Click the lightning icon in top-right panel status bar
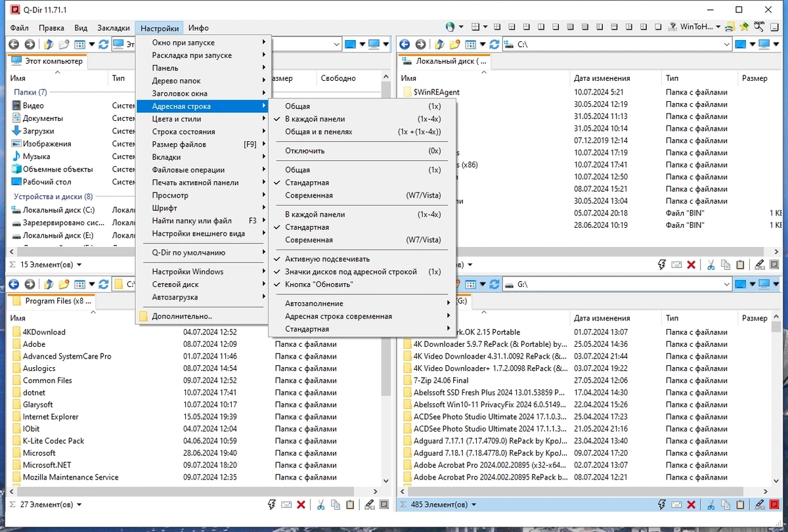 (663, 265)
